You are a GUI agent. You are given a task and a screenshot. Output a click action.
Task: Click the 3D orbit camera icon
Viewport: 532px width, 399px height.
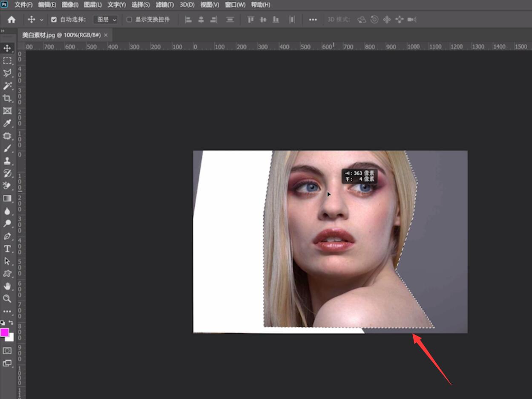(x=362, y=20)
